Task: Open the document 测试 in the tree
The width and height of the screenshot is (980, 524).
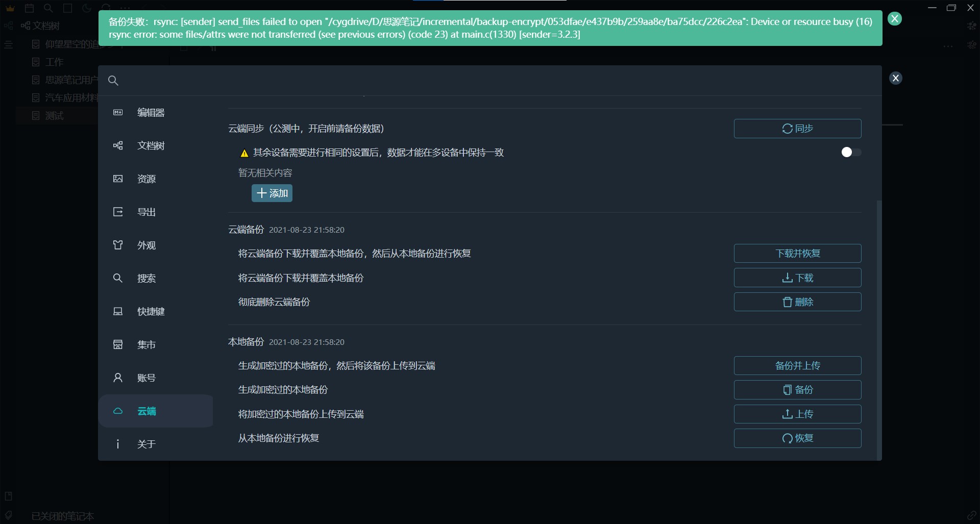Action: 54,115
